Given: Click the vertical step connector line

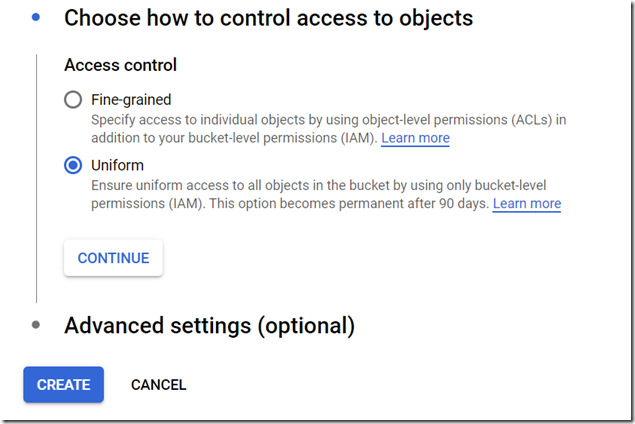Looking at the screenshot, I should click(37, 180).
